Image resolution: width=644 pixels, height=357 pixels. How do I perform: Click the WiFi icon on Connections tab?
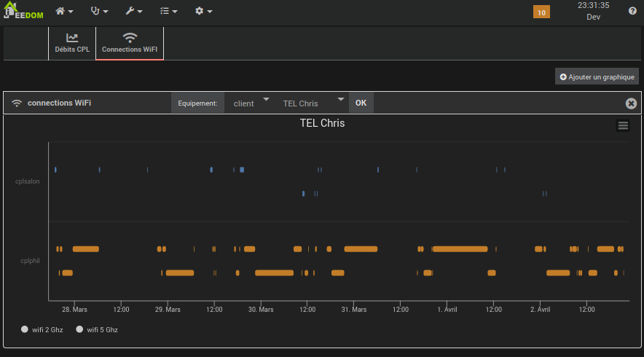point(130,38)
